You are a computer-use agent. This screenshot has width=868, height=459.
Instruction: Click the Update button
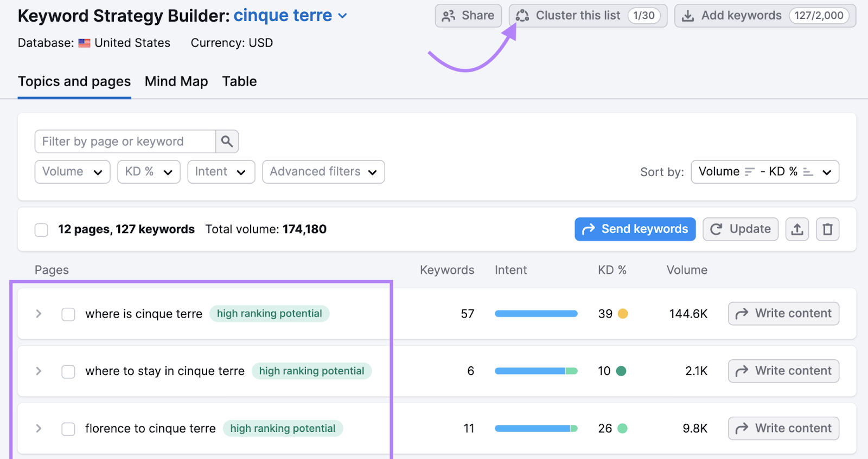coord(741,229)
